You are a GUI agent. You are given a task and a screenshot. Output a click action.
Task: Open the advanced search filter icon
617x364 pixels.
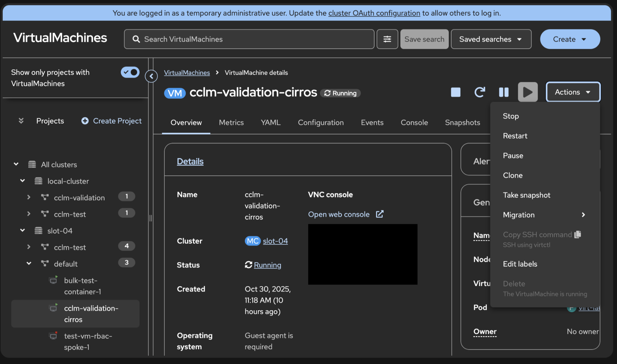click(387, 39)
